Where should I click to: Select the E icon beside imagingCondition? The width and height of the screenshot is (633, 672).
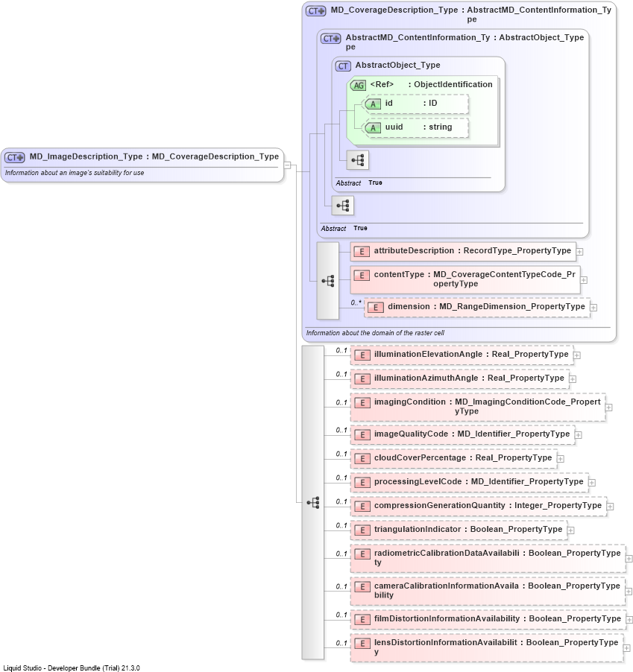pos(362,403)
